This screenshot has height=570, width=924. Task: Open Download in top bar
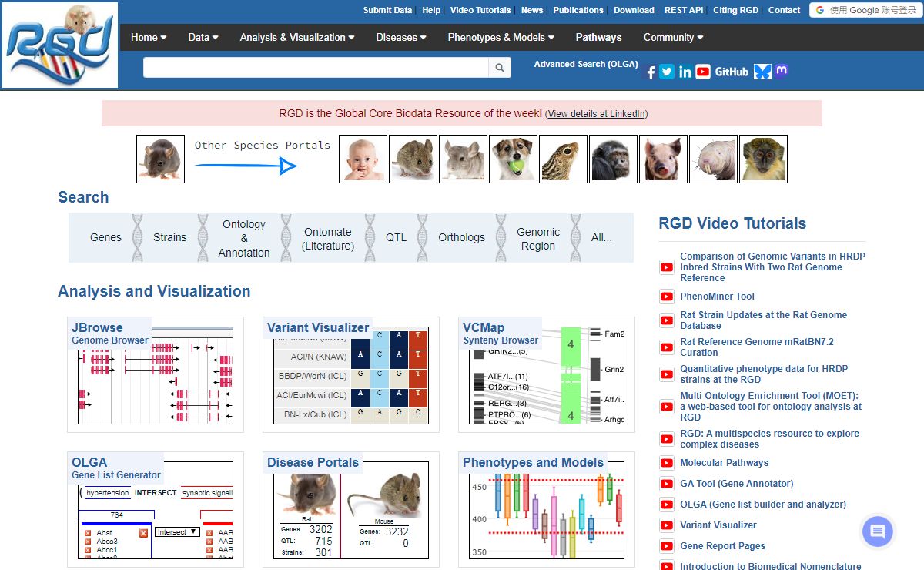pos(634,10)
